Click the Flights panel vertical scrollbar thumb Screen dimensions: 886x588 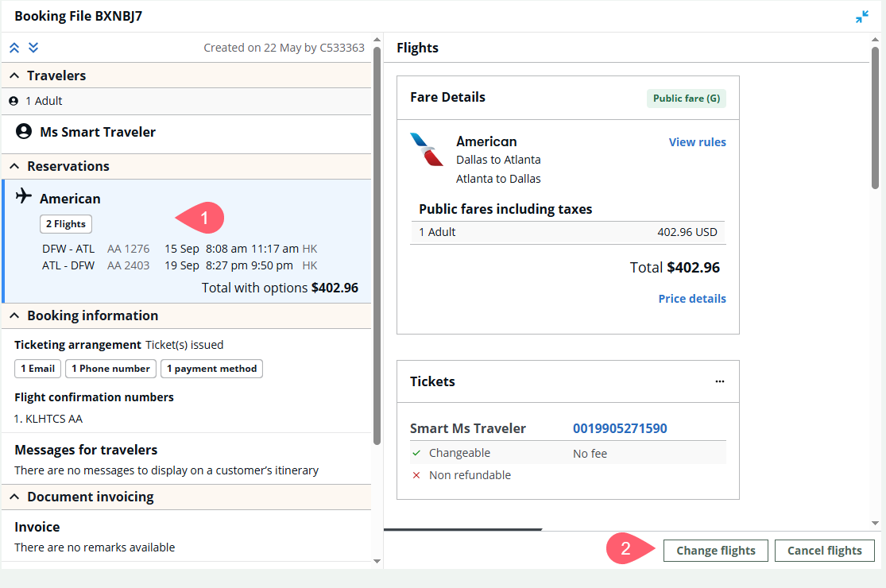[875, 118]
